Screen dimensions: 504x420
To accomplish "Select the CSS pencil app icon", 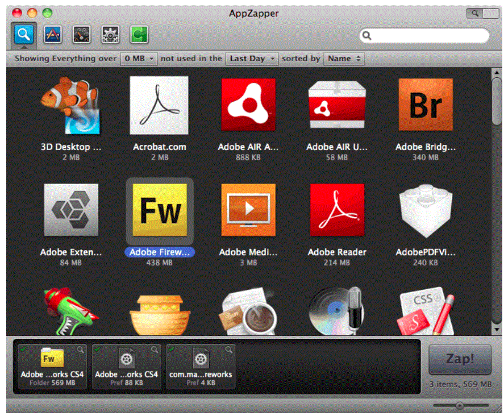I will [426, 311].
